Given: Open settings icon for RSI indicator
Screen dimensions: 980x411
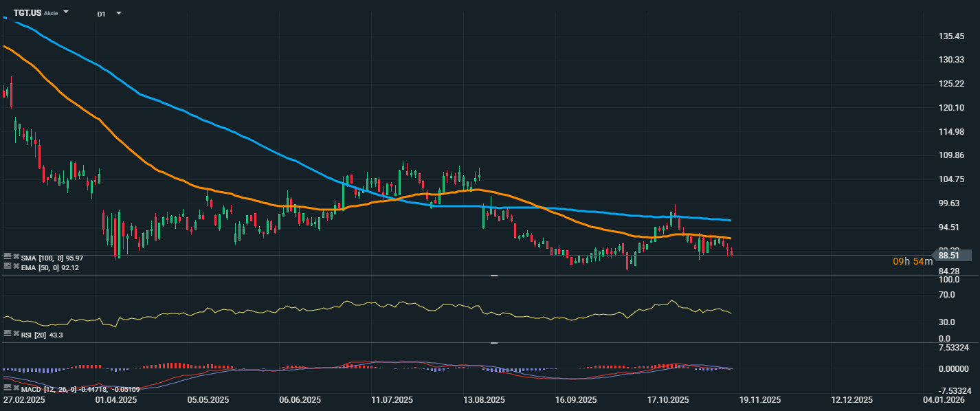Looking at the screenshot, I should click(7, 333).
